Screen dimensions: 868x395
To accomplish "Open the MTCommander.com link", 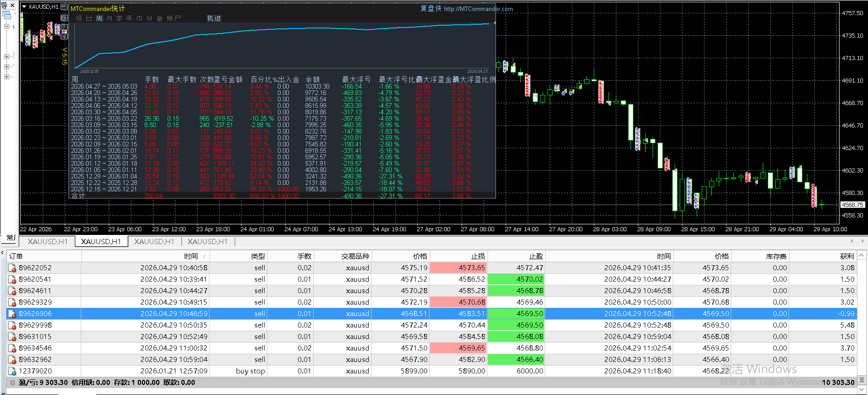I will tap(478, 9).
